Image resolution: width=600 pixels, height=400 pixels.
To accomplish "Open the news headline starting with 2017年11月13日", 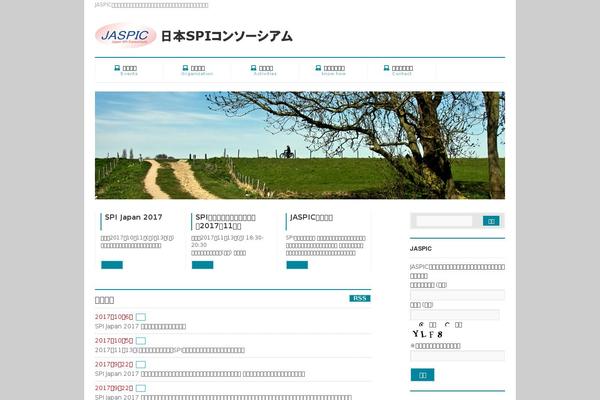I will tap(170, 350).
